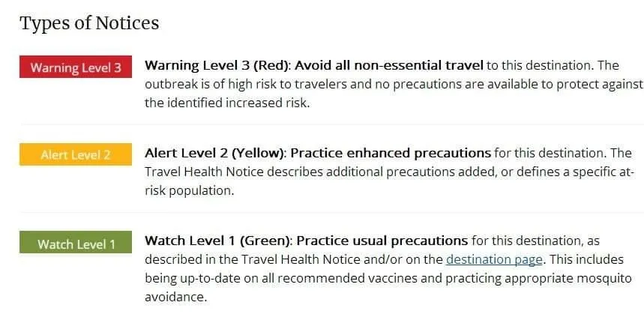Open the destination page link

point(494,260)
